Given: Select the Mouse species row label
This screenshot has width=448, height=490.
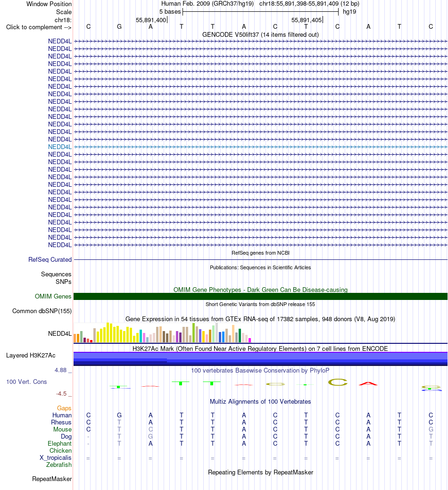Looking at the screenshot, I should [x=62, y=429].
